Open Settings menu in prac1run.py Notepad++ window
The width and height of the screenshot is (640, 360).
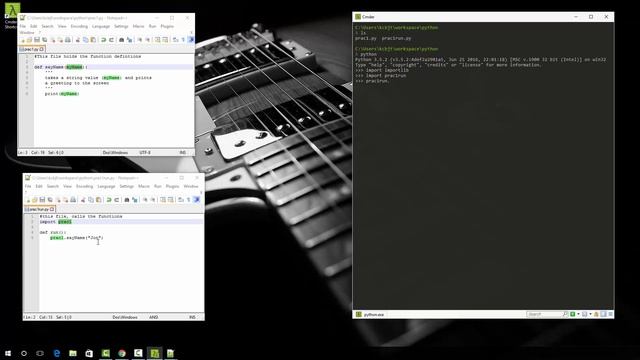pyautogui.click(x=127, y=186)
